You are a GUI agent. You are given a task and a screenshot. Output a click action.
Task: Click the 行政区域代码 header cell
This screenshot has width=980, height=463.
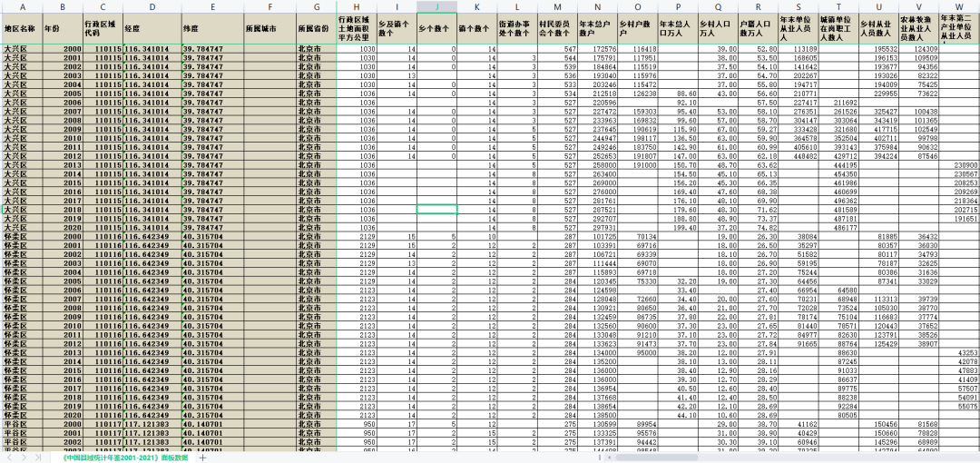pos(103,28)
